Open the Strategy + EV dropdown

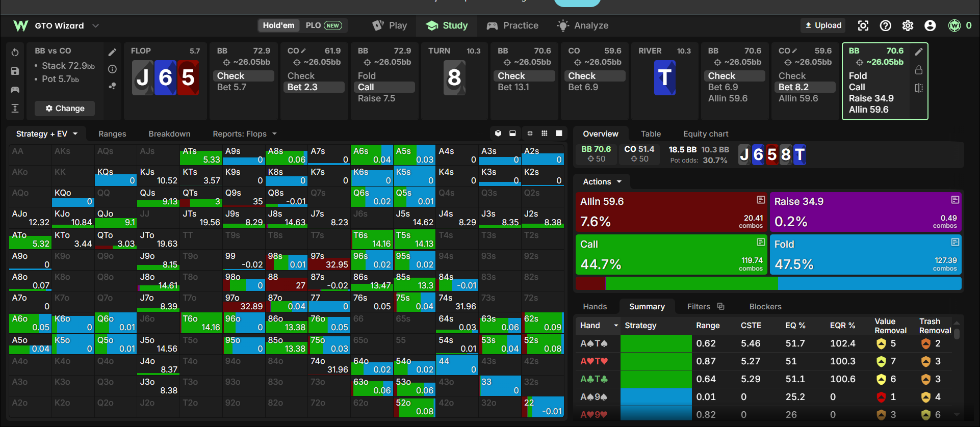point(47,134)
